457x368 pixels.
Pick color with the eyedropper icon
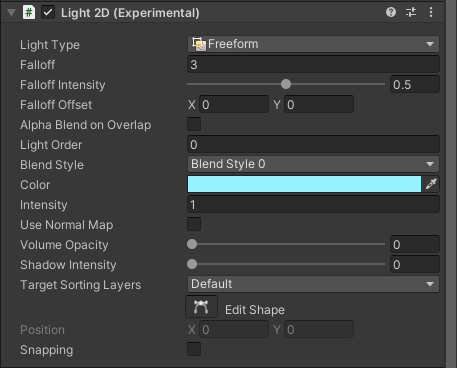pos(431,184)
